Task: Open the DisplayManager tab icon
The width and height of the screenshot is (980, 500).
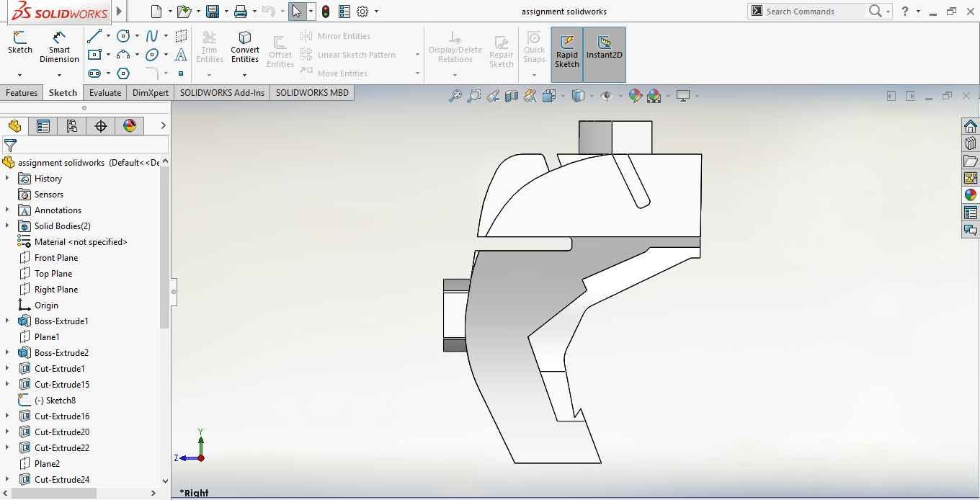Action: [x=130, y=126]
